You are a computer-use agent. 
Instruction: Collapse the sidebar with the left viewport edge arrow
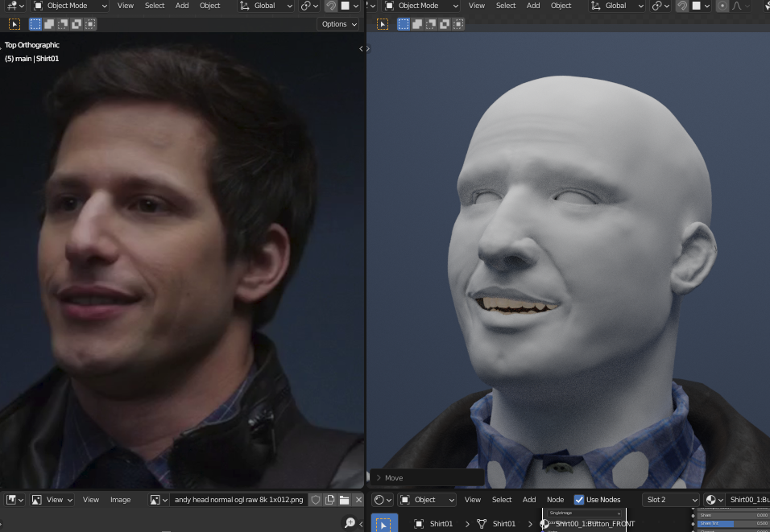tap(361, 48)
